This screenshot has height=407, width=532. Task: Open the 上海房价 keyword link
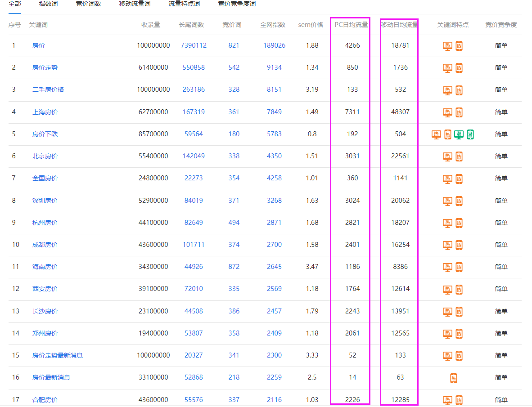click(x=45, y=112)
